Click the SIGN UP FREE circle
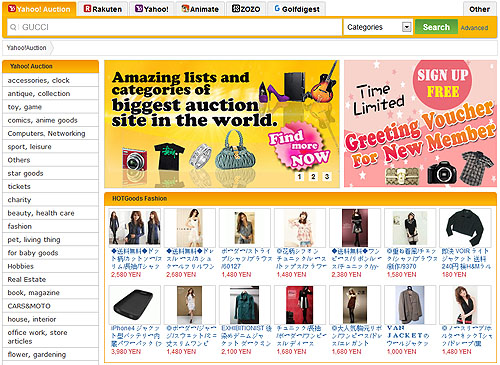Viewport: 500px width, 365px height. point(443,84)
